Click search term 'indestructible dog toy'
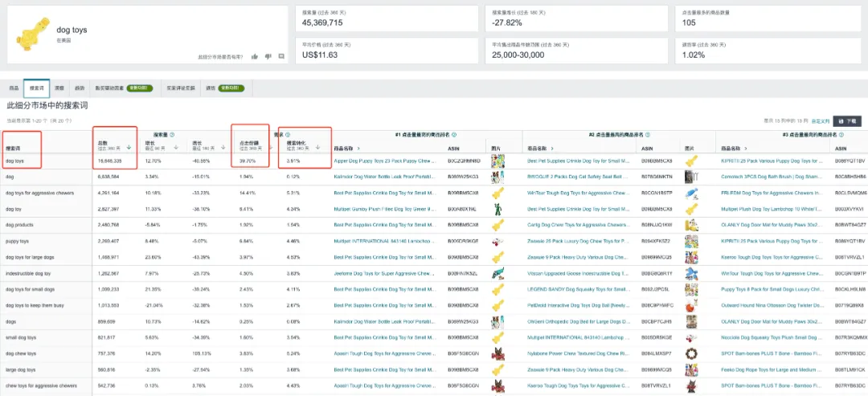 (x=28, y=273)
